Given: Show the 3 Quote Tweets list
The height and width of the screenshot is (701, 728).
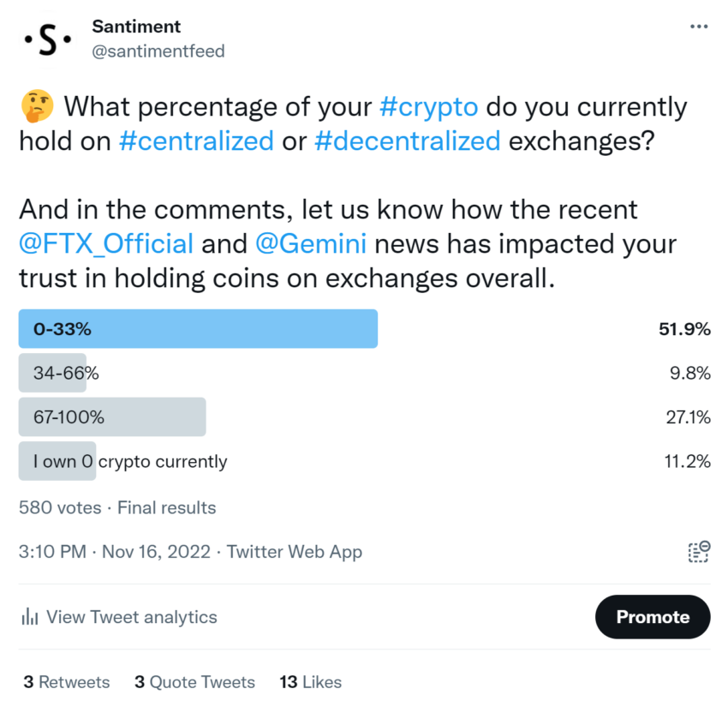Looking at the screenshot, I should (194, 682).
